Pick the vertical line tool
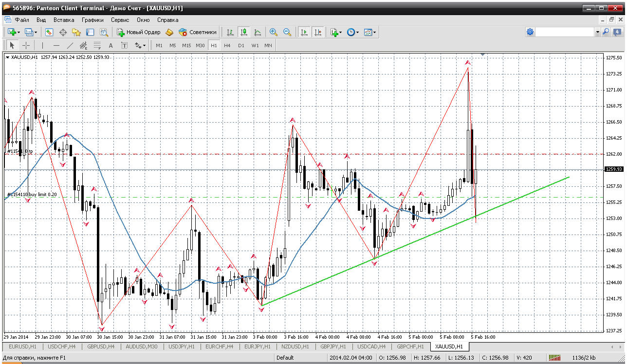Viewport: 627px width, 364px height. coord(43,45)
